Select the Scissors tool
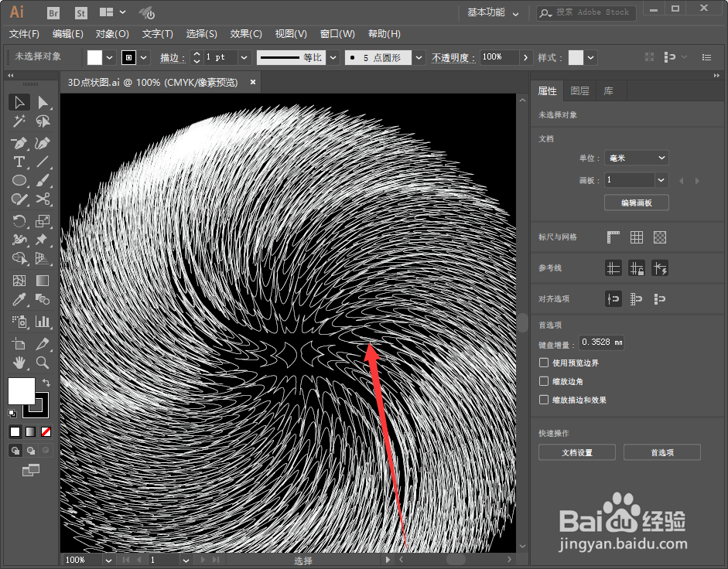The image size is (728, 569). pos(43,199)
